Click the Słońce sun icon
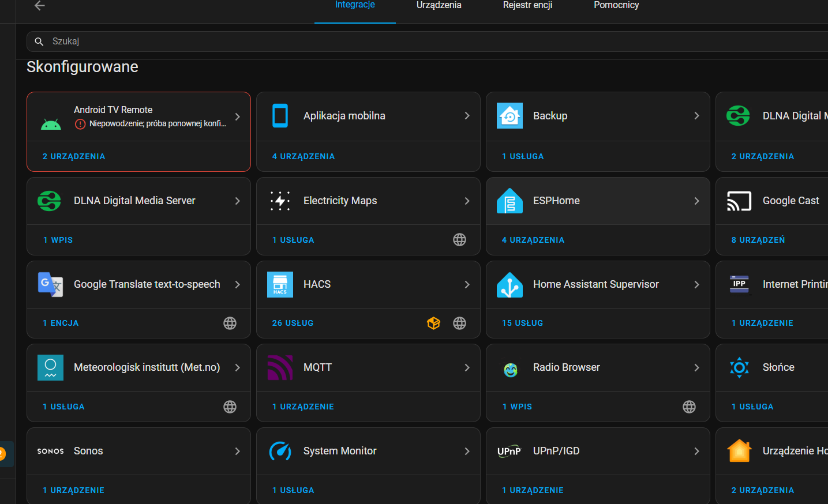Image resolution: width=828 pixels, height=504 pixels. (739, 367)
